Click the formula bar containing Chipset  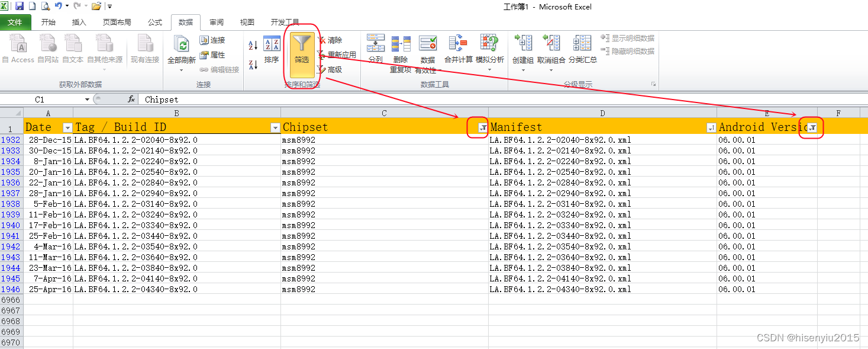coord(503,100)
